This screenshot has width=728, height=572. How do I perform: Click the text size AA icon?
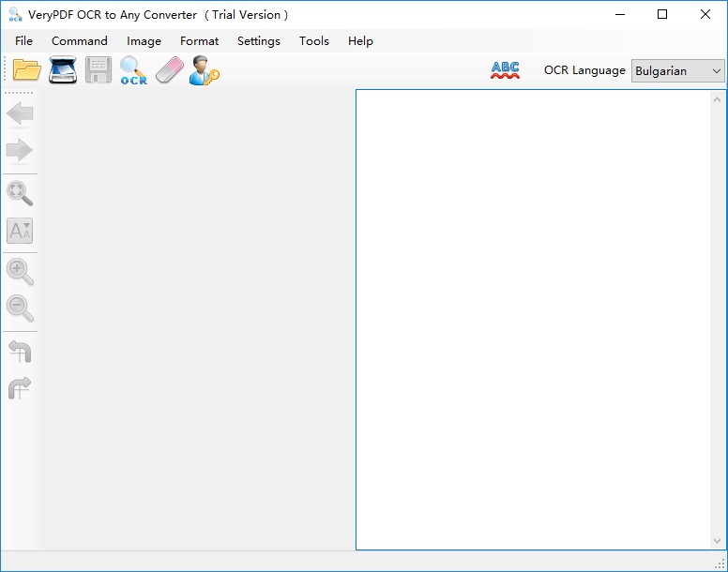point(20,231)
